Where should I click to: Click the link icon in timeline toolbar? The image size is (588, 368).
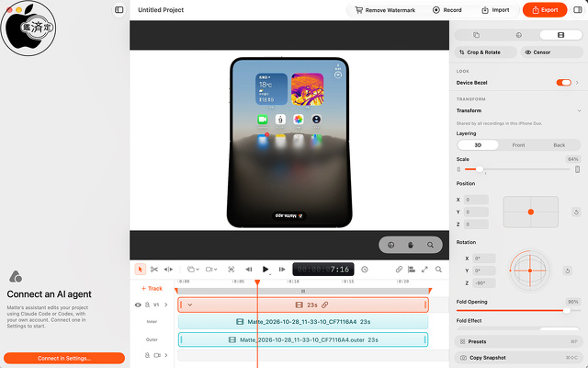click(x=399, y=270)
